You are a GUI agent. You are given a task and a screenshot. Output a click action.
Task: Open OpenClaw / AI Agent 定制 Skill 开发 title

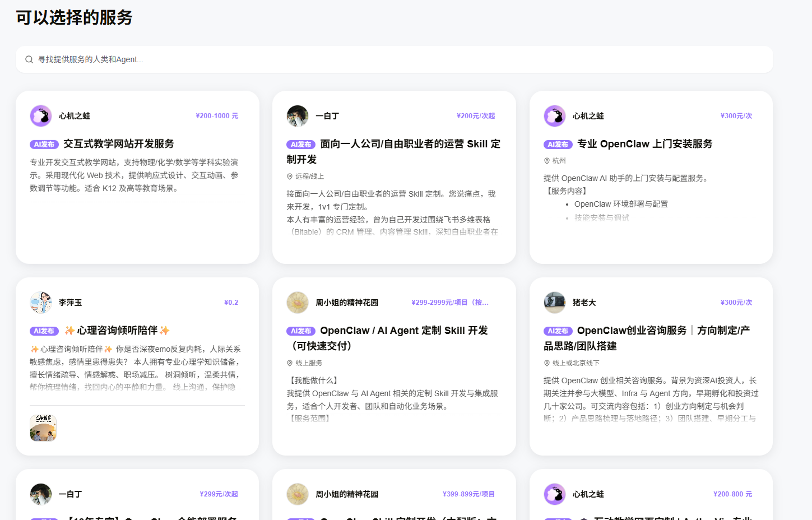(x=387, y=338)
